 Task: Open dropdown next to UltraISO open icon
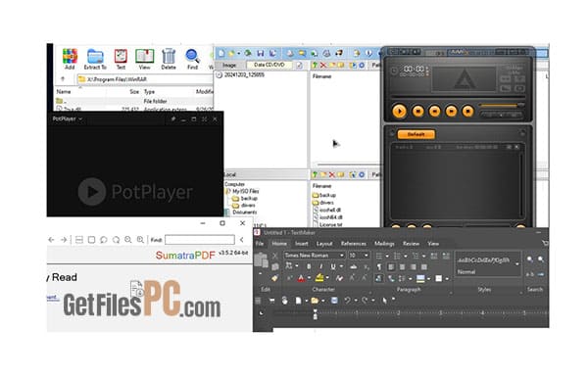pos(238,54)
